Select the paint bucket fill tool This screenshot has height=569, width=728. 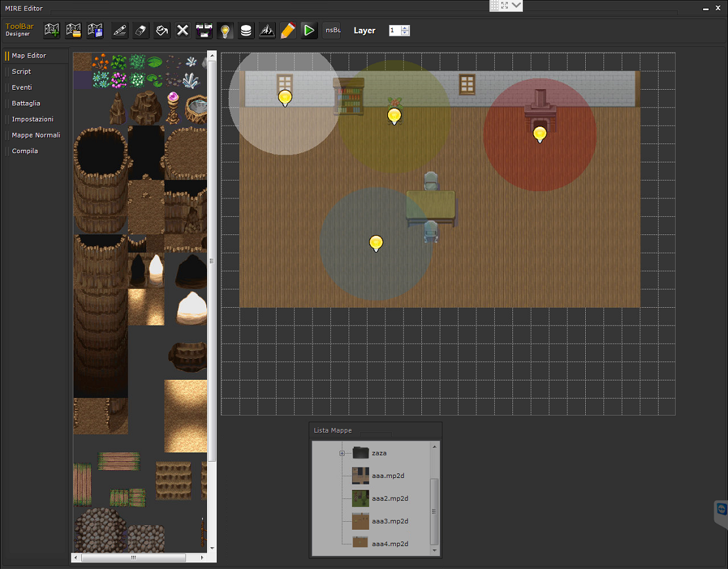click(x=162, y=30)
